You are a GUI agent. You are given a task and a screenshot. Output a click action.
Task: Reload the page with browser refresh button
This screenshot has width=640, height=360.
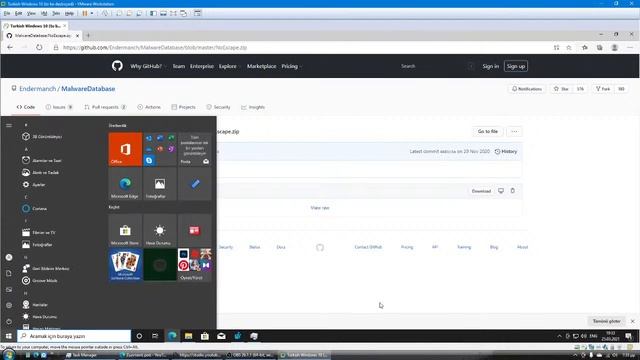[x=39, y=47]
